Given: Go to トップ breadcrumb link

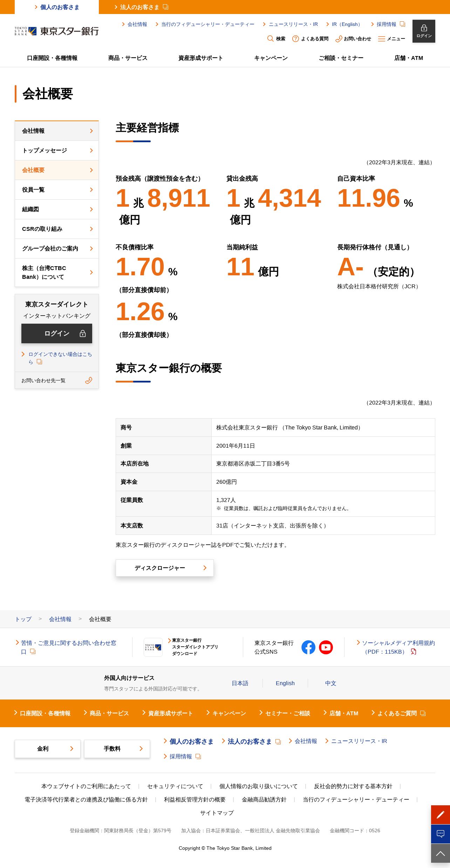Looking at the screenshot, I should click(23, 619).
